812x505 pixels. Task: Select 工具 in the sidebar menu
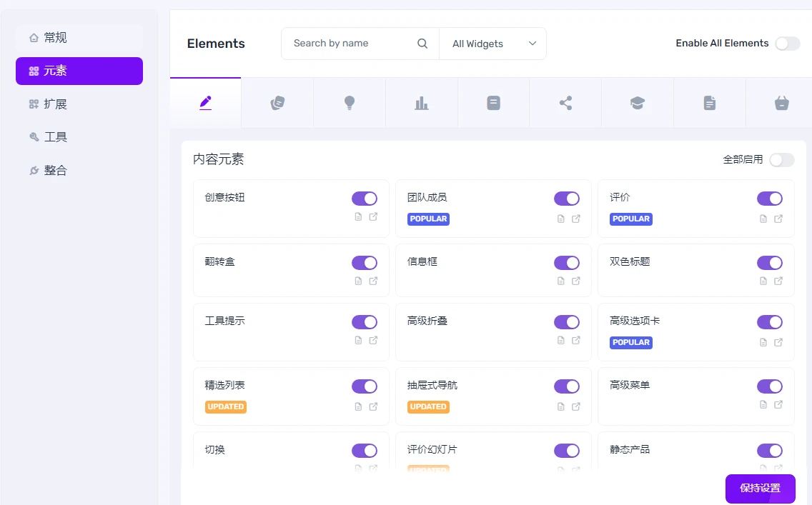pos(55,136)
